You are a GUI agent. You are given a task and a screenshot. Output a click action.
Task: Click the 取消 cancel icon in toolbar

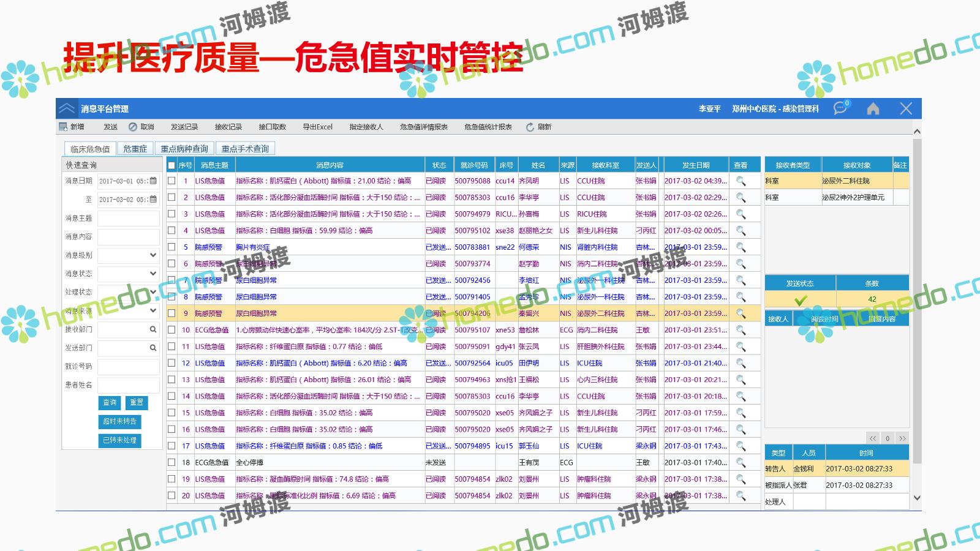click(x=133, y=127)
